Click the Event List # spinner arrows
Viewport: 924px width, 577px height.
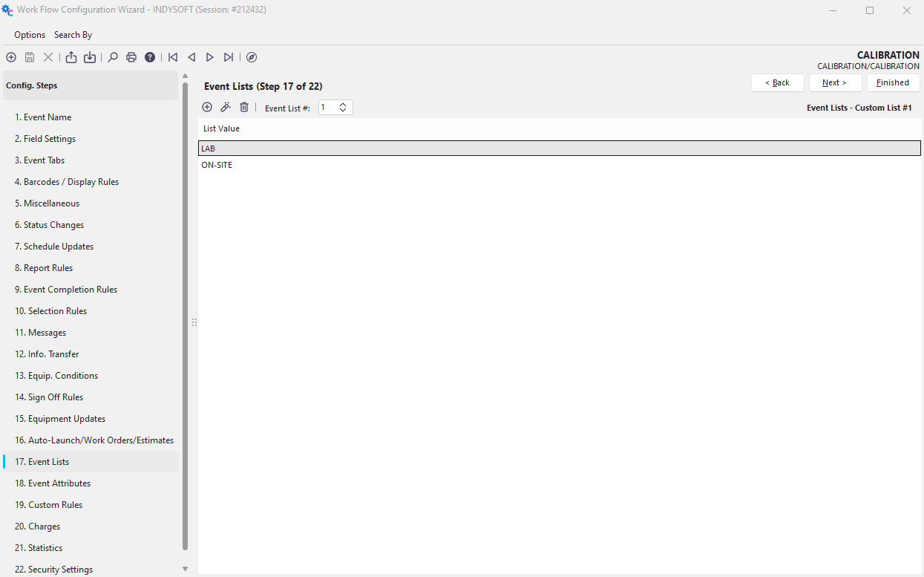point(343,107)
